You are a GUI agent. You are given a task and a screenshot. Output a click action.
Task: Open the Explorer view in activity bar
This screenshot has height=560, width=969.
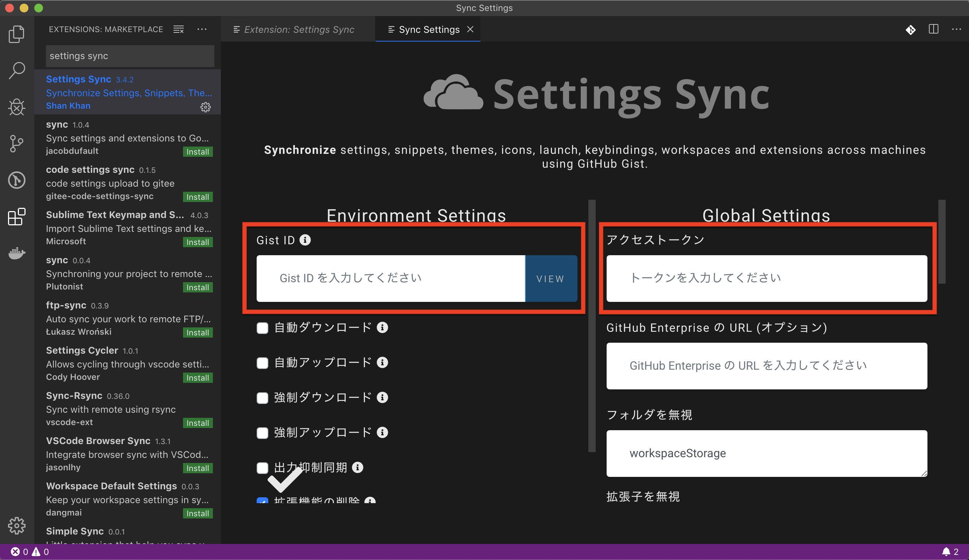coord(16,34)
